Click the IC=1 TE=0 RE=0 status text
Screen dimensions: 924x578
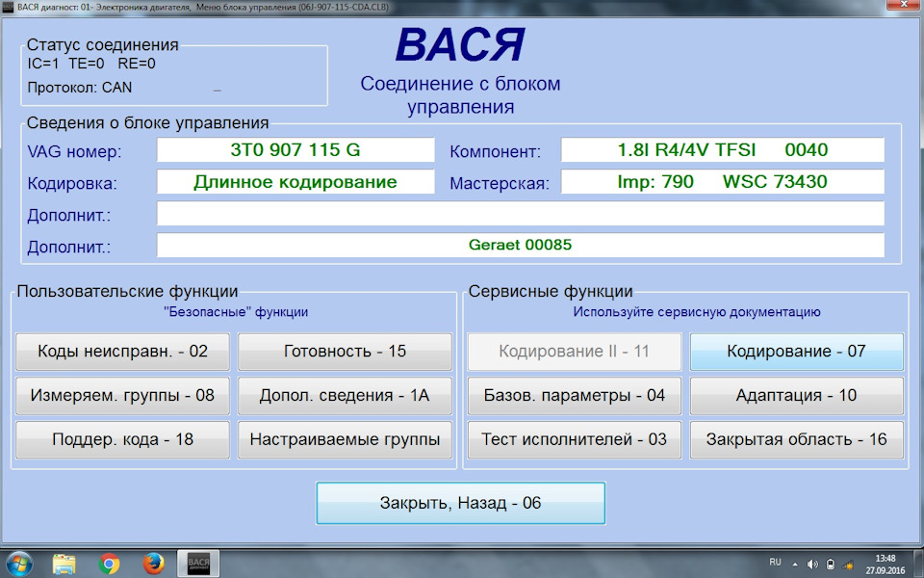pyautogui.click(x=91, y=64)
